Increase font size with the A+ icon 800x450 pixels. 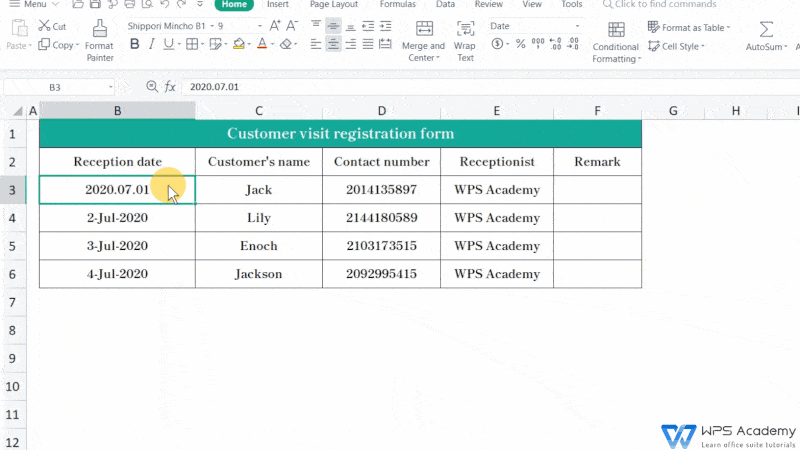pyautogui.click(x=274, y=26)
